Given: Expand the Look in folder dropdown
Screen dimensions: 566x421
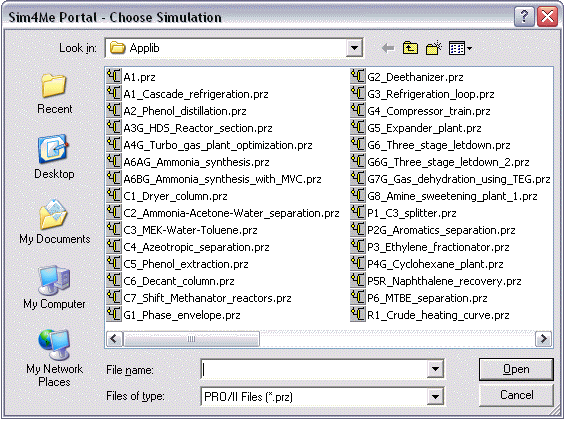Looking at the screenshot, I should tap(354, 48).
